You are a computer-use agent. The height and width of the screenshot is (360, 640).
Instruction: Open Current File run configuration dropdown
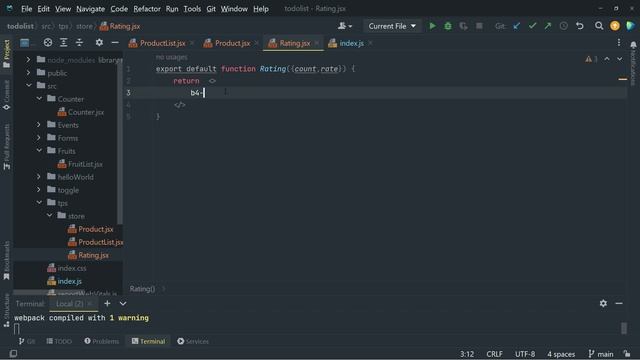[392, 26]
